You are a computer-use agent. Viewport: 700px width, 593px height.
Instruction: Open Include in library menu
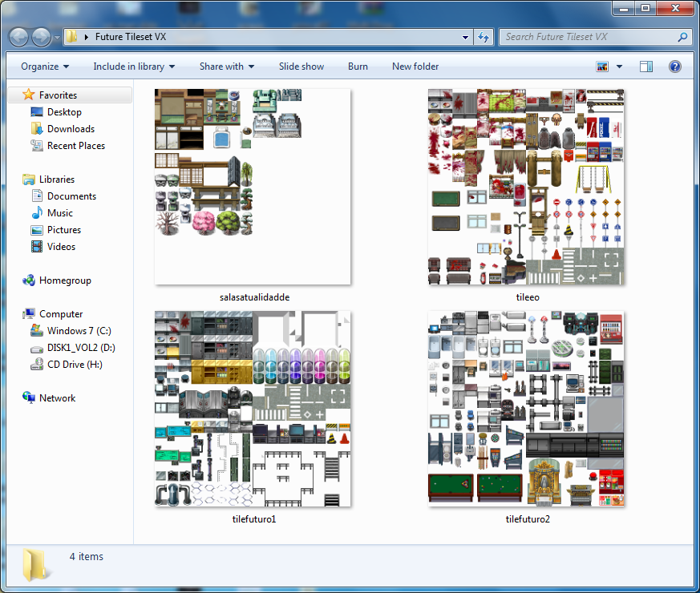(133, 67)
